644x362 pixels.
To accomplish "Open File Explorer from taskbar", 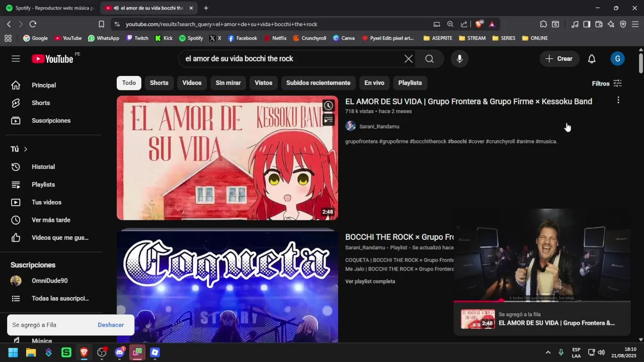I will pos(31,352).
